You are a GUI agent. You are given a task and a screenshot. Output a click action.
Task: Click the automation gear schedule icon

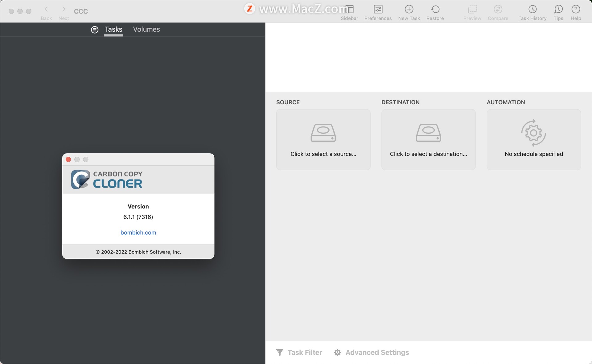tap(534, 133)
